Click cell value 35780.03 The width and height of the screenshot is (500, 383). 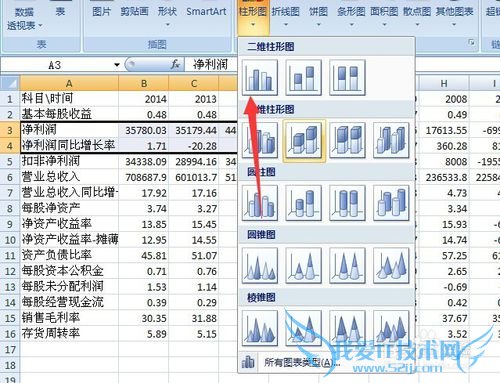144,130
